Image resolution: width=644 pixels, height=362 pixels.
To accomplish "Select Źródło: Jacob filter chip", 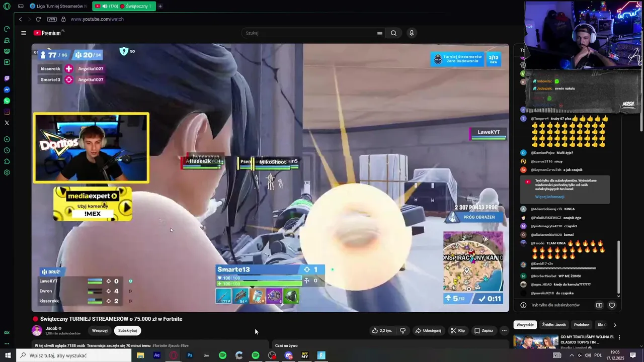I will click(553, 325).
